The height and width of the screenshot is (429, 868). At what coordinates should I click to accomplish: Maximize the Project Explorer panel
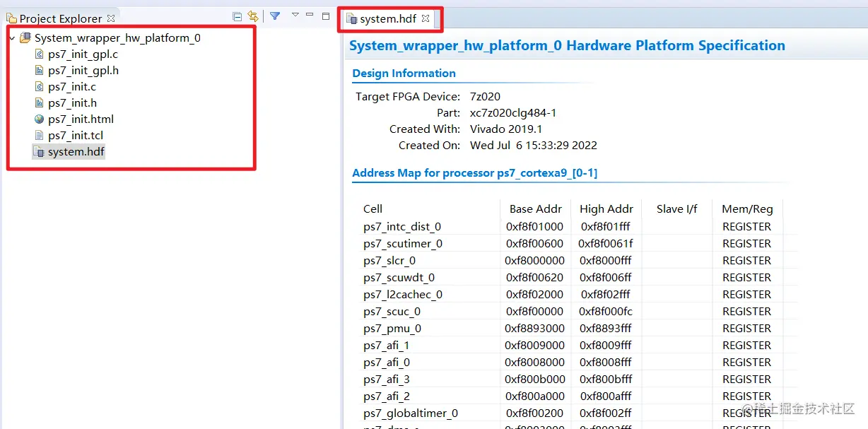[325, 16]
